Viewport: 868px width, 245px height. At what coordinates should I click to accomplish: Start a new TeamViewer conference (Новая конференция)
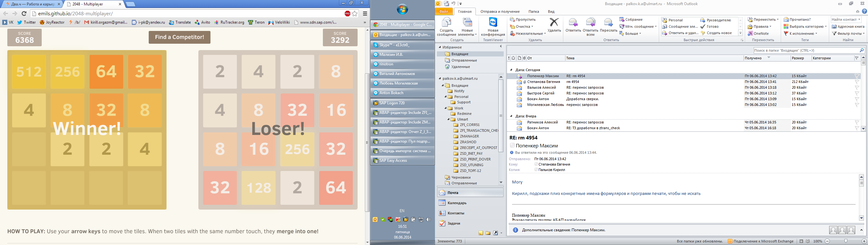point(493,24)
